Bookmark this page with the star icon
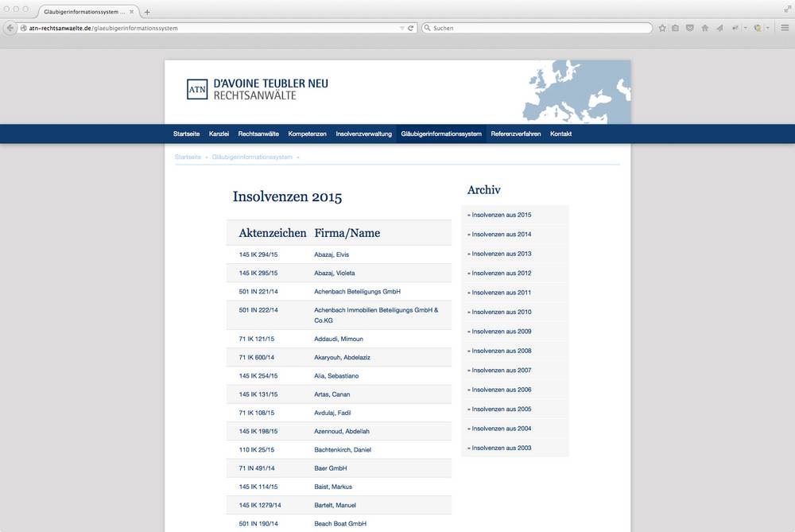This screenshot has height=532, width=795. click(x=662, y=28)
